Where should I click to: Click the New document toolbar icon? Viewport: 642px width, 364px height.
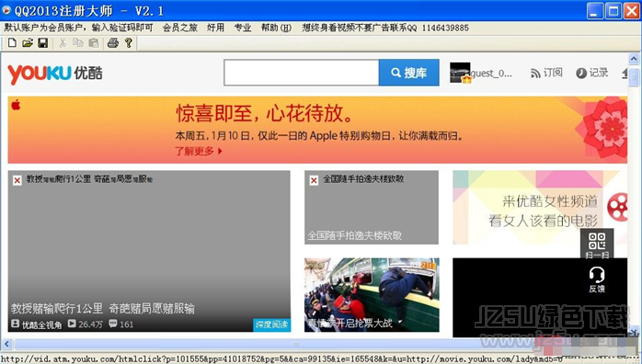12,42
